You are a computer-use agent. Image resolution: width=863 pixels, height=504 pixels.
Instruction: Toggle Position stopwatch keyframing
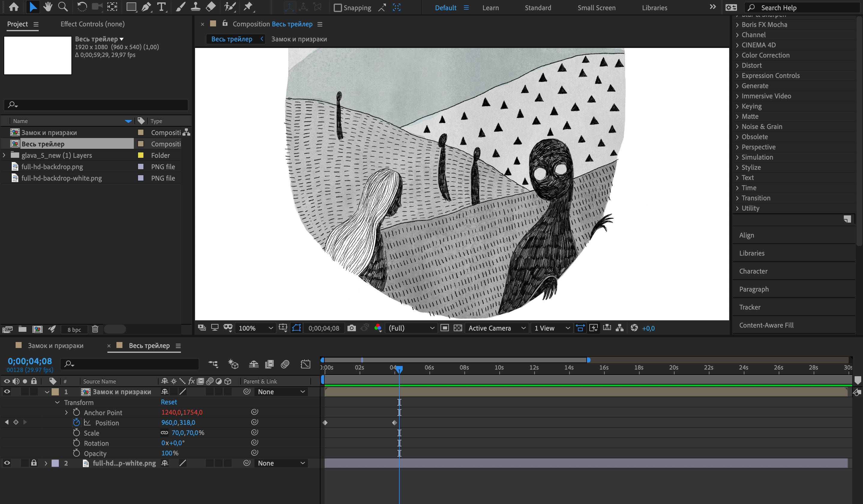click(77, 422)
